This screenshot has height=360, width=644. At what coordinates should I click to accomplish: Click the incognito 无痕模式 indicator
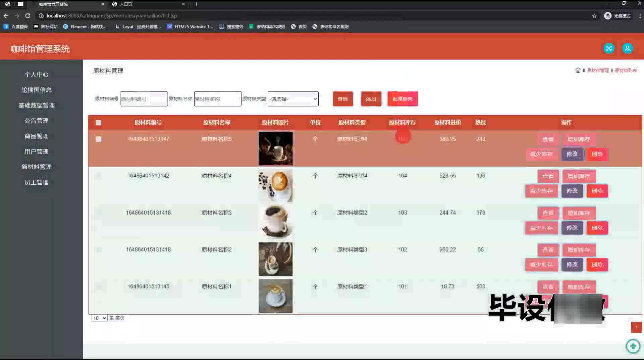tap(618, 16)
